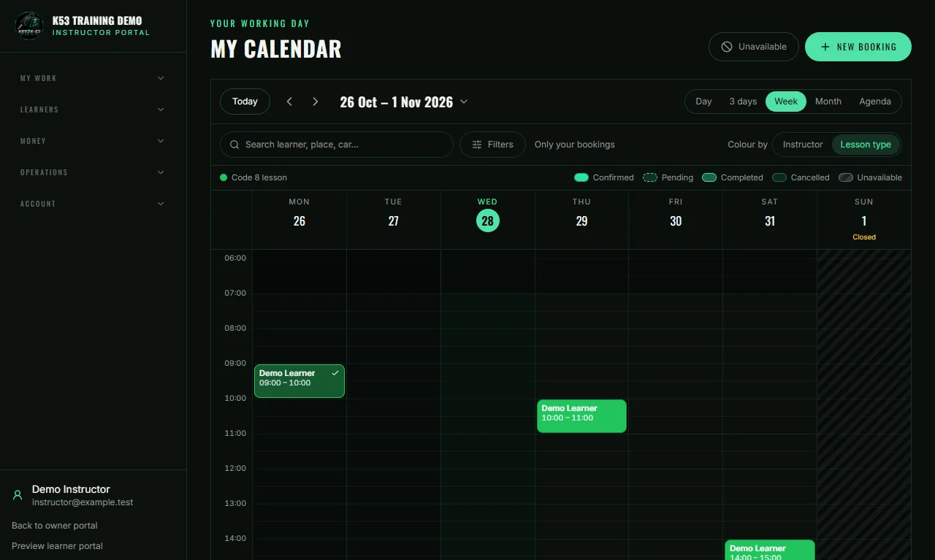Open the date range dropdown 26 Oct – 1 Nov 2026
Viewport: 935px width, 560px height.
point(404,102)
